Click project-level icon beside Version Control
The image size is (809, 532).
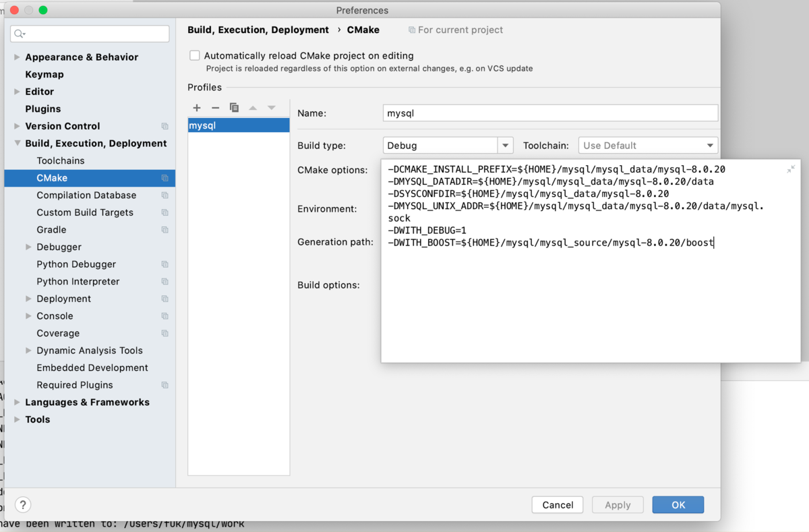coord(164,126)
